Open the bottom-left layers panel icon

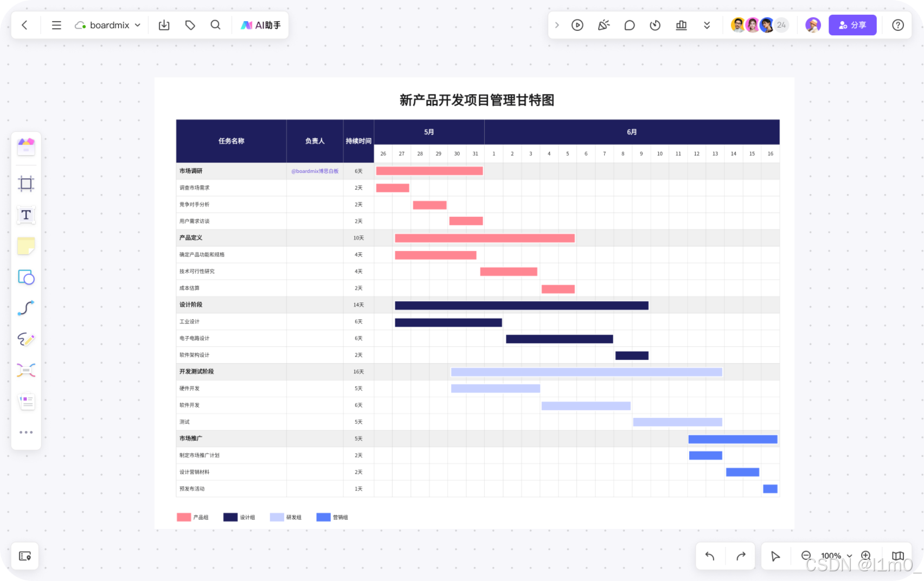coord(25,556)
